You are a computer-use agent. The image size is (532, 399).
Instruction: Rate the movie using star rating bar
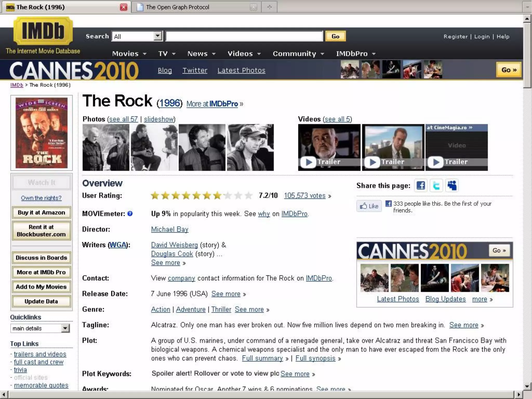(201, 195)
